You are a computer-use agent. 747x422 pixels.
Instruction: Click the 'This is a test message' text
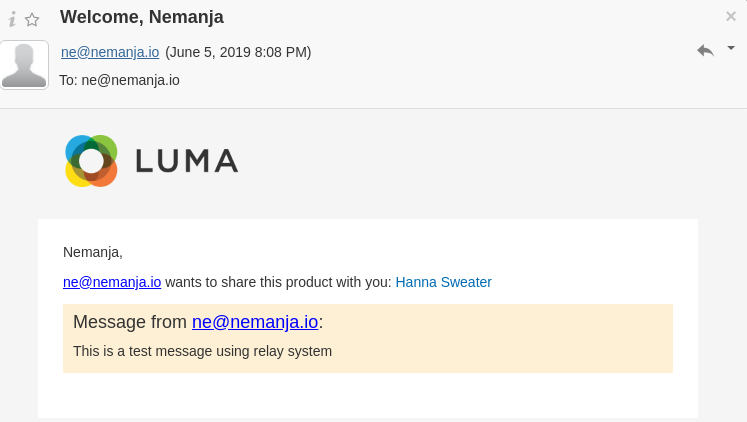[202, 351]
